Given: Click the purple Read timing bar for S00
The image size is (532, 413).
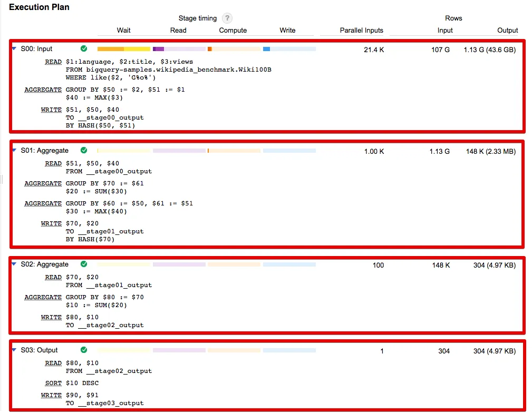Looking at the screenshot, I should pyautogui.click(x=159, y=49).
